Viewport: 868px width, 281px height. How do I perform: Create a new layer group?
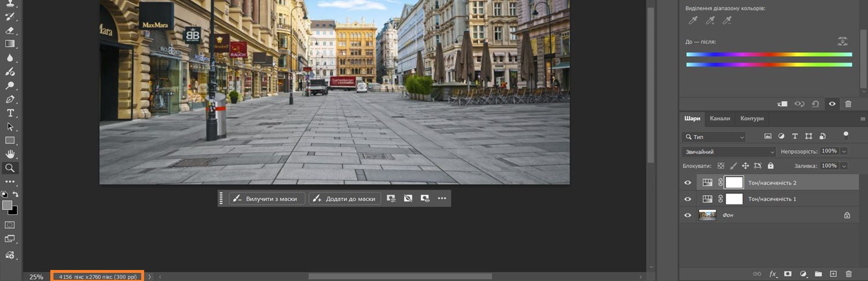coord(818,273)
